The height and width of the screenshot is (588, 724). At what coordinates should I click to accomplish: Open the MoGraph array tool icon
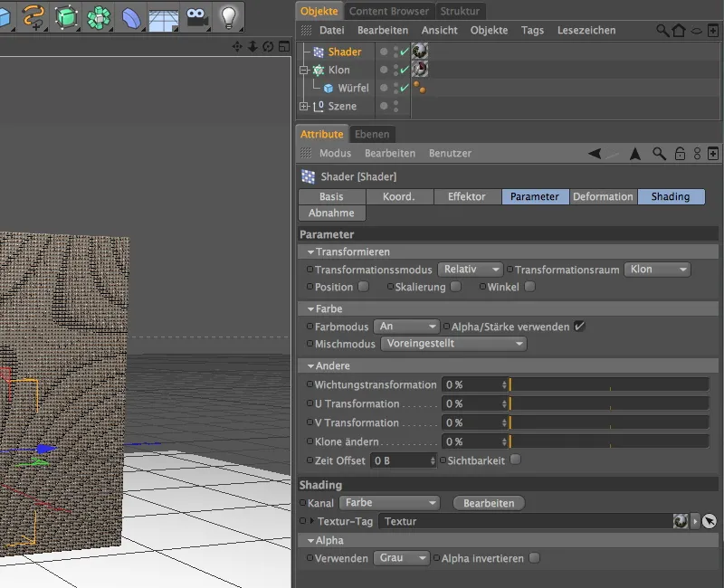click(97, 16)
